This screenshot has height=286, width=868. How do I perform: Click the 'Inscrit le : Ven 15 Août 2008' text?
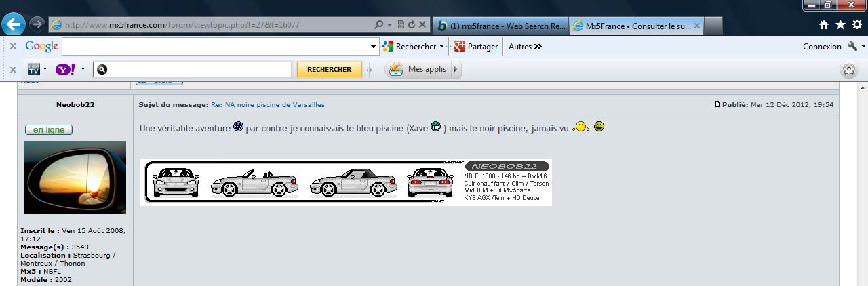tap(73, 234)
